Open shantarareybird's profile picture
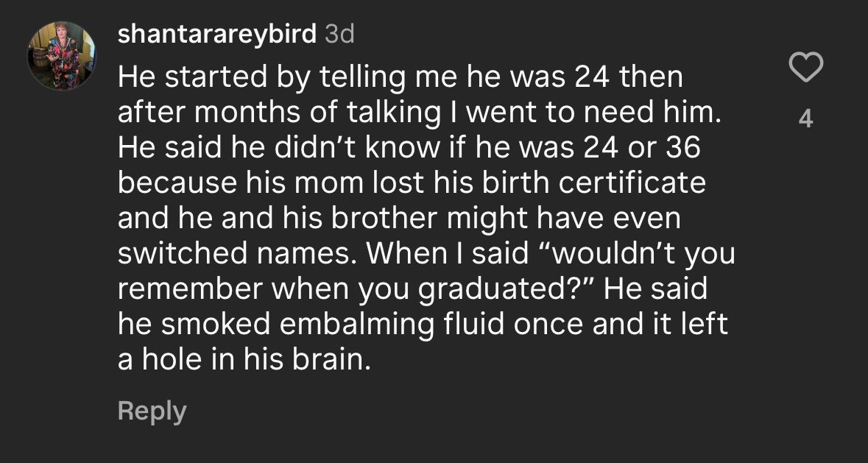 coord(62,55)
